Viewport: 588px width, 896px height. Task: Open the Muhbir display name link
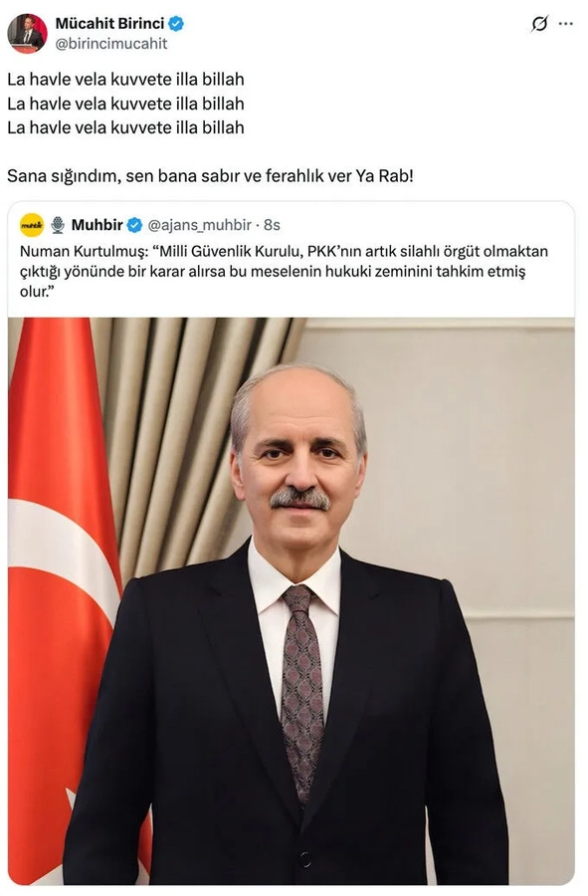[98, 225]
